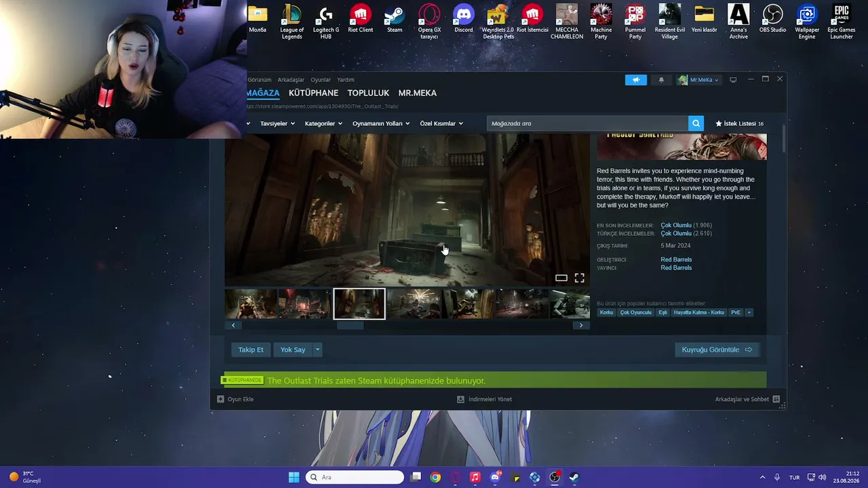Click the Windows taskbar Ara search box
This screenshot has height=488, width=868.
point(355,477)
